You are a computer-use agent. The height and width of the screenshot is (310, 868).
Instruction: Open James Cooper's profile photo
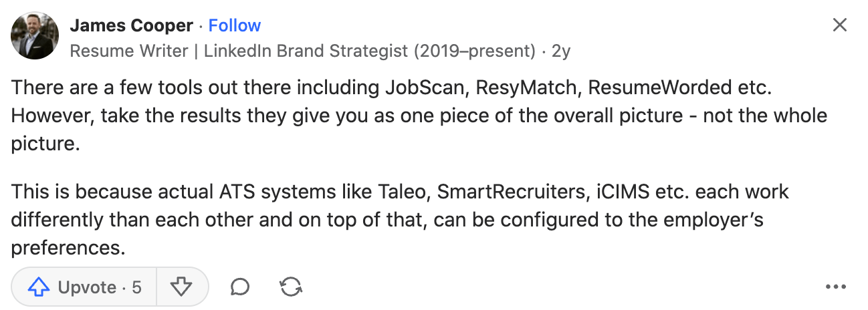pyautogui.click(x=35, y=36)
